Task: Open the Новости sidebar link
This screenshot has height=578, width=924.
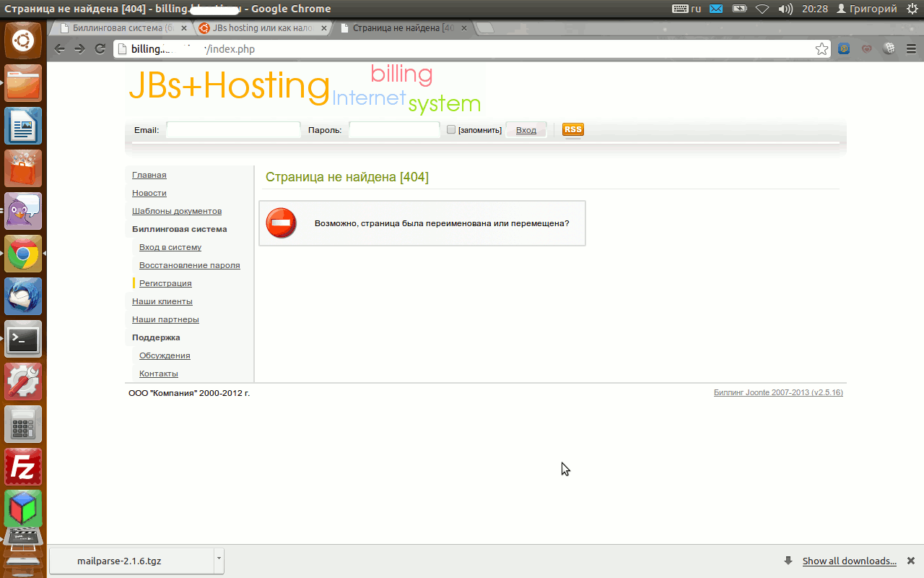Action: tap(149, 193)
